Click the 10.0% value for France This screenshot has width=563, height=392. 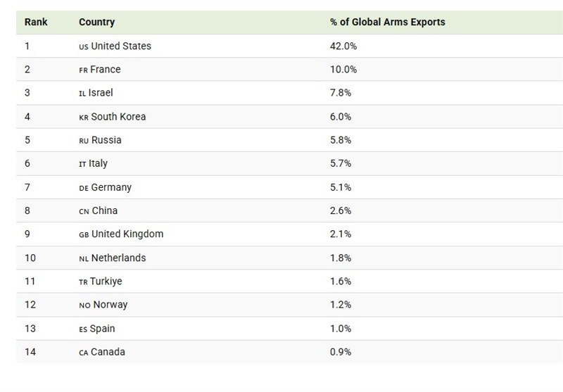[x=343, y=69]
